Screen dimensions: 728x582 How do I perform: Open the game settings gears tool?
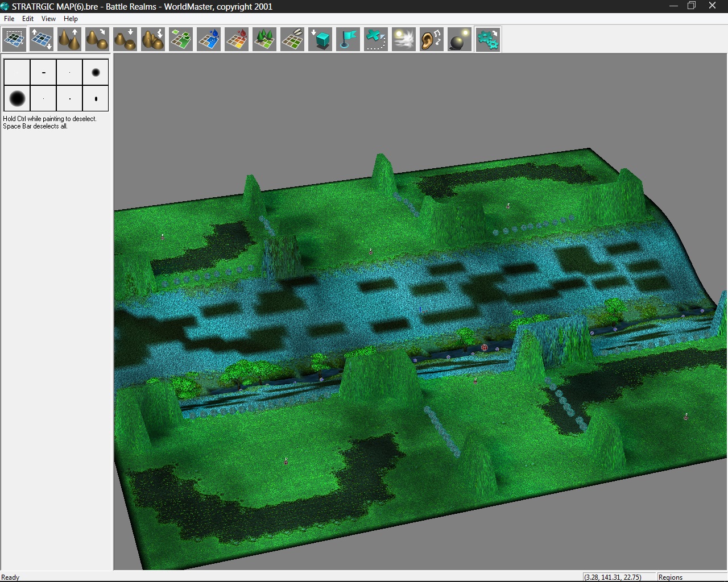[x=487, y=39]
